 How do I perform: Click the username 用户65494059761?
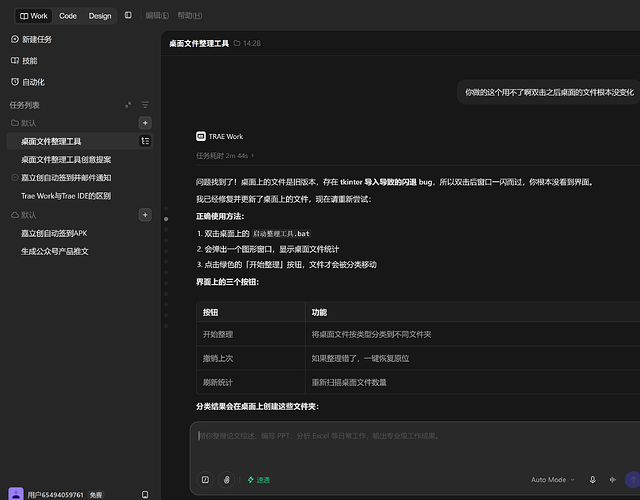tap(56, 495)
